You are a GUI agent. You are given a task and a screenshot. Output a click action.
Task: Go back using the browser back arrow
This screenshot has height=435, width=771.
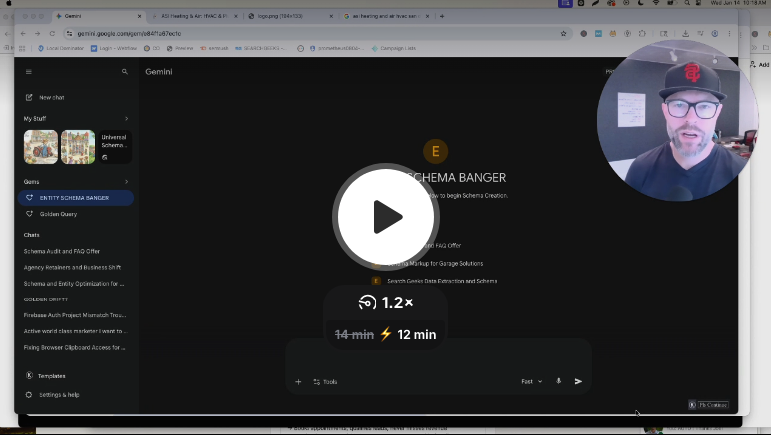click(x=23, y=33)
